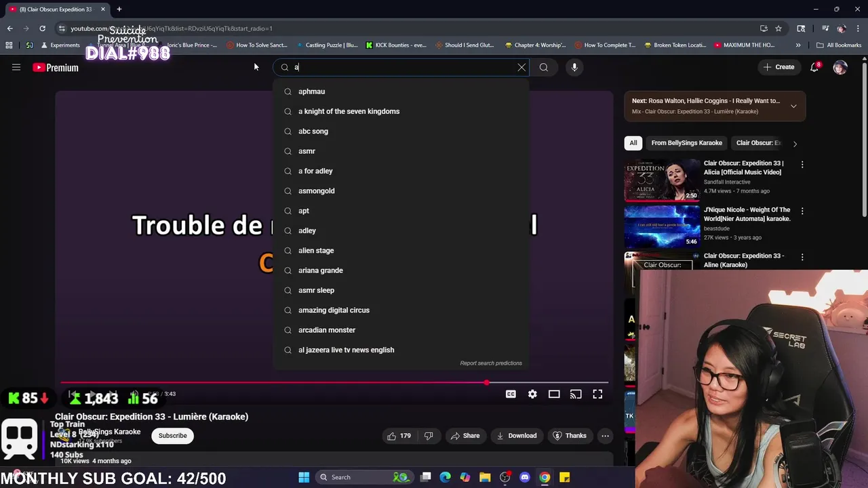Open options for Weight Of The World video

coord(802,211)
